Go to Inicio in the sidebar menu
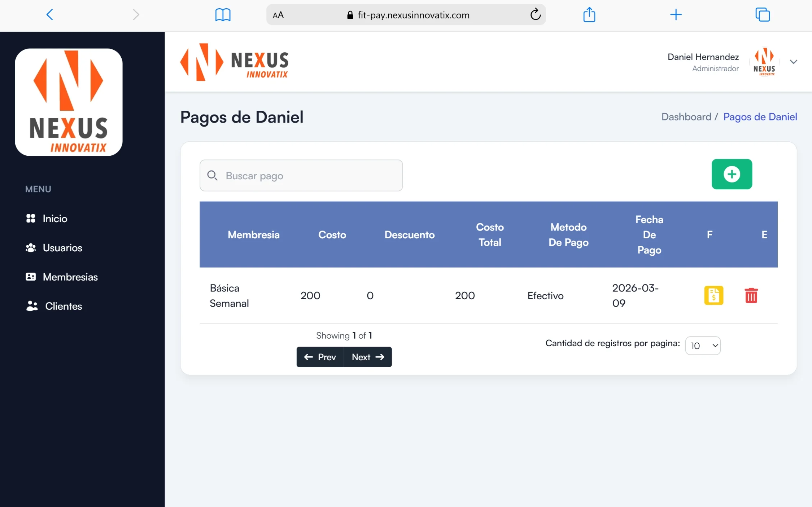The height and width of the screenshot is (507, 812). coord(54,219)
